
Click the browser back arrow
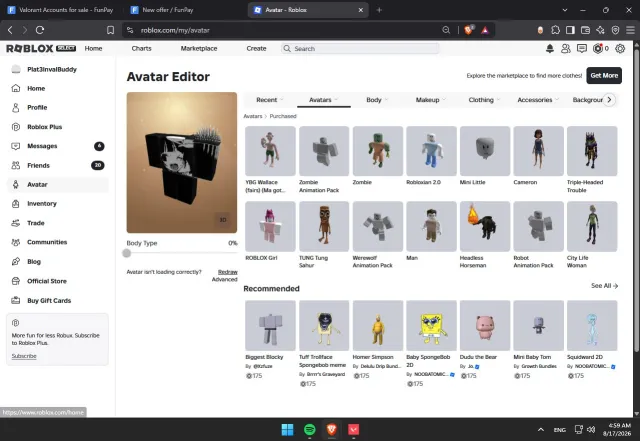pyautogui.click(x=10, y=30)
